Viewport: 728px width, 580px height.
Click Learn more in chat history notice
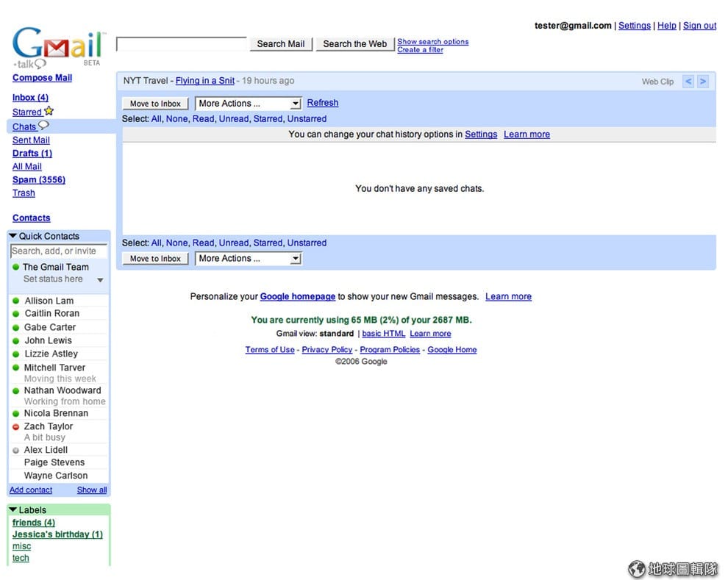tap(527, 134)
